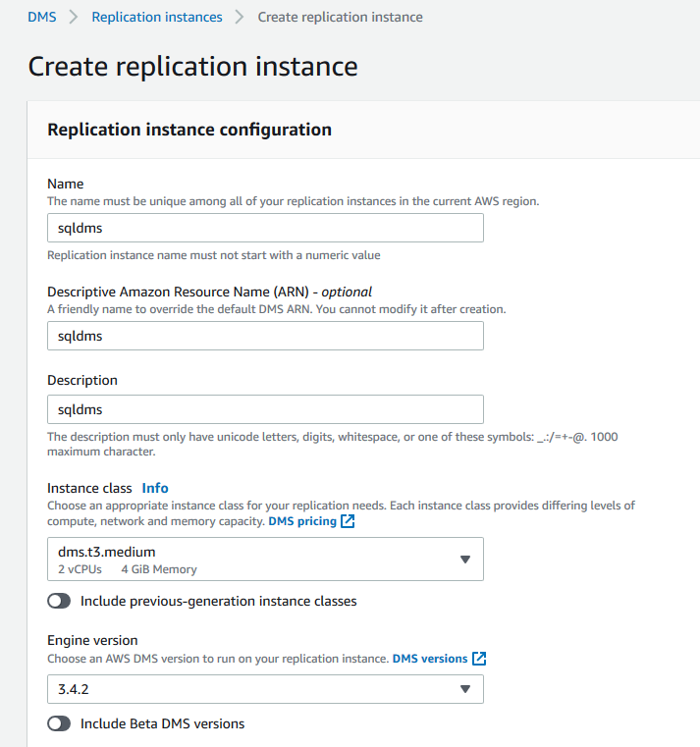
Task: Follow the DMS pricing link
Action: (x=301, y=521)
